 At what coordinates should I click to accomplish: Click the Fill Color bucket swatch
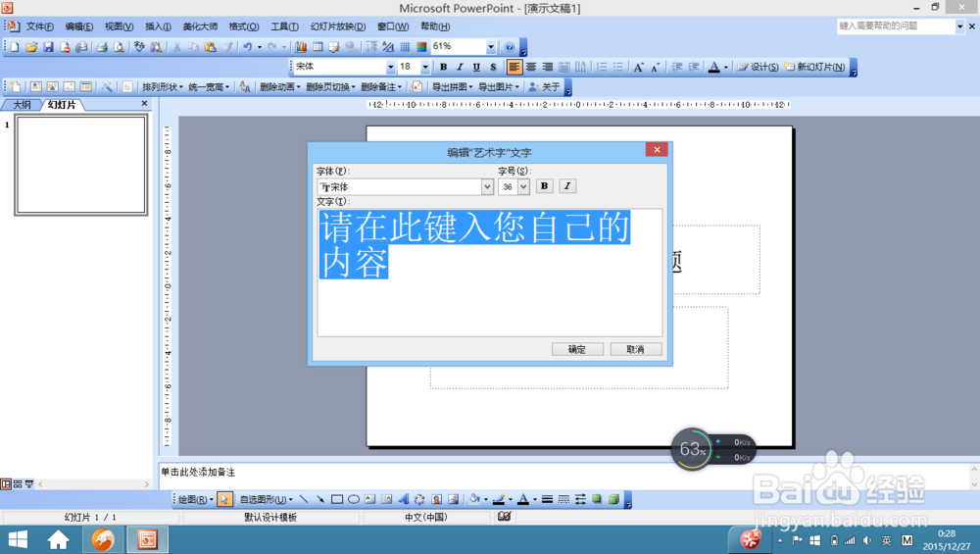point(474,499)
